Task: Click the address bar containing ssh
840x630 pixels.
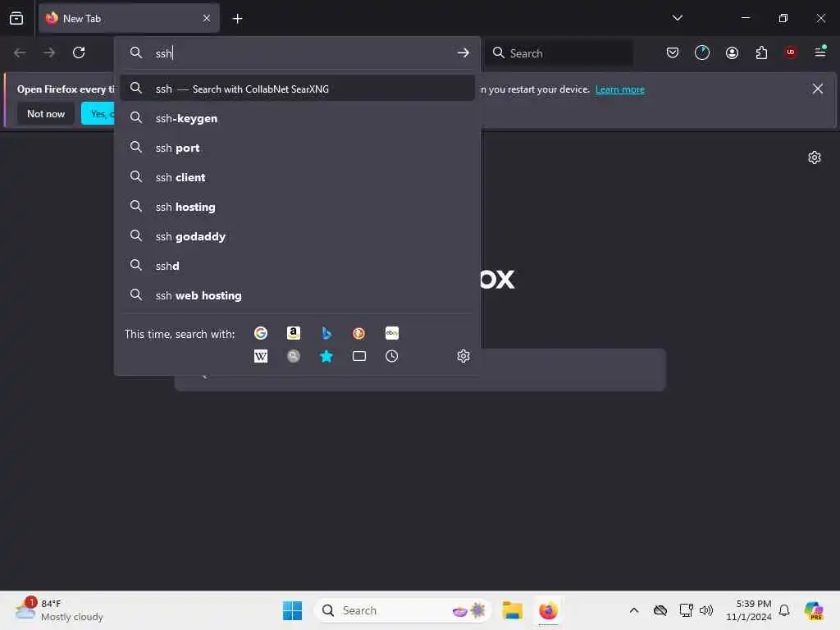Action: click(x=297, y=53)
